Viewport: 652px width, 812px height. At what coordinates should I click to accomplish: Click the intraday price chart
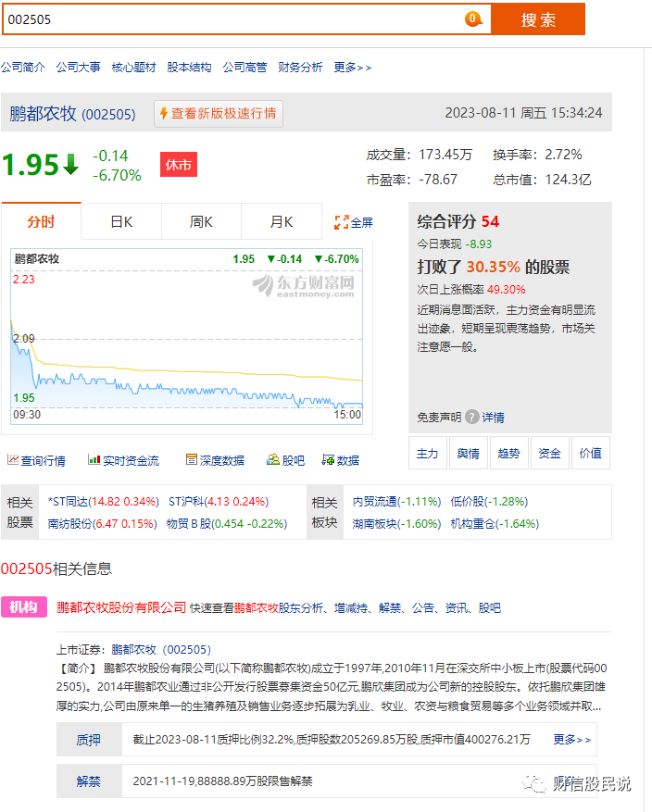coord(187,337)
